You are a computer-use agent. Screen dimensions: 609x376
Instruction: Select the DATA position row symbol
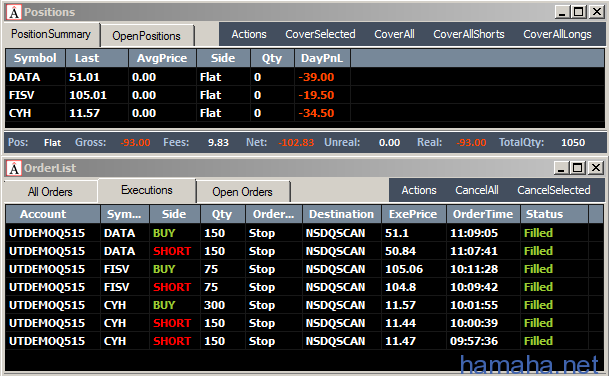point(24,77)
